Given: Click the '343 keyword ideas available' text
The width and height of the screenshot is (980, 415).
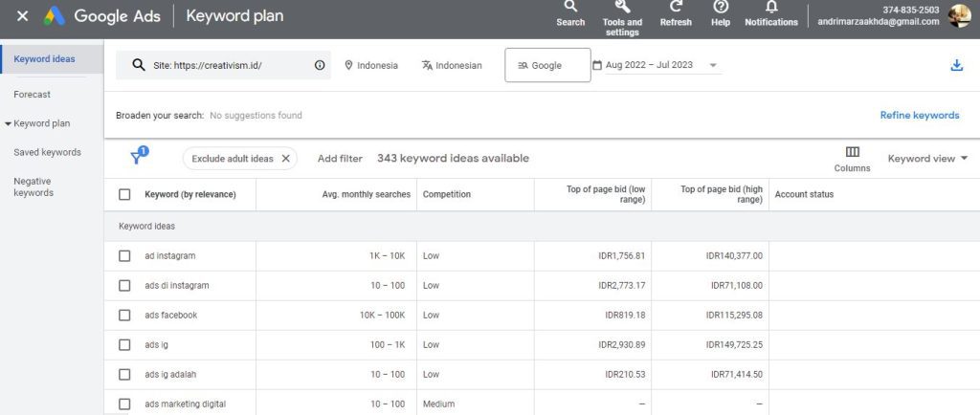Looking at the screenshot, I should pyautogui.click(x=453, y=159).
